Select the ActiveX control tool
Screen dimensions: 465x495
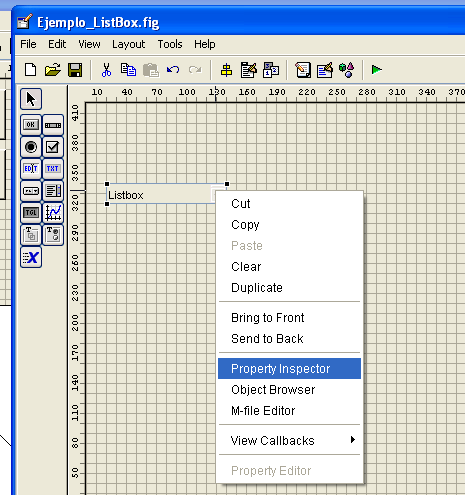coord(31,257)
